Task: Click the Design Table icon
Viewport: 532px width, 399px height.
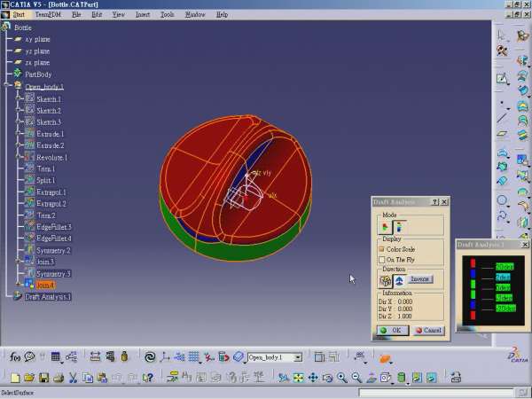Action: (55, 356)
